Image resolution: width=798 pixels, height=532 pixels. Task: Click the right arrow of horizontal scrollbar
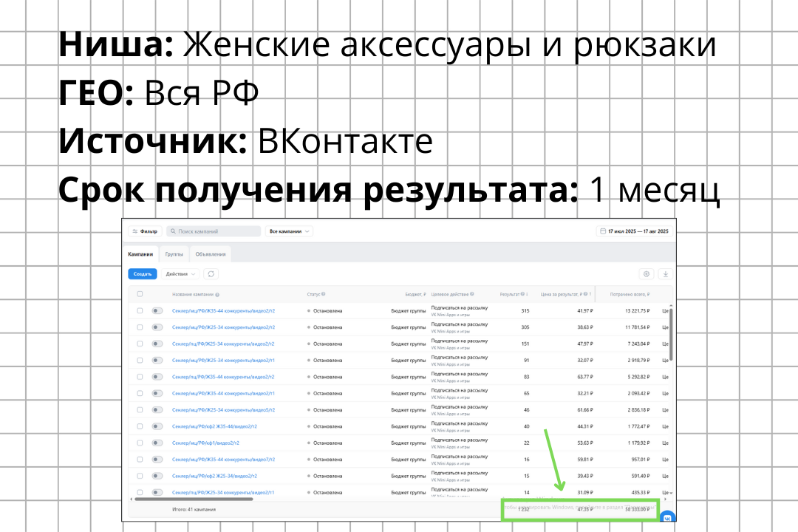pos(665,499)
